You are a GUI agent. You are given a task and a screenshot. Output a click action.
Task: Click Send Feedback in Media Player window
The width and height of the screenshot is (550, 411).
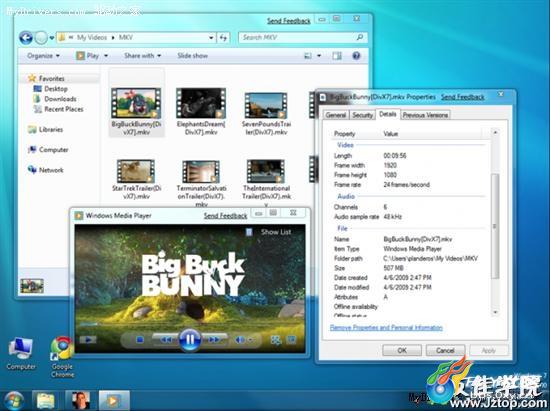(x=225, y=216)
